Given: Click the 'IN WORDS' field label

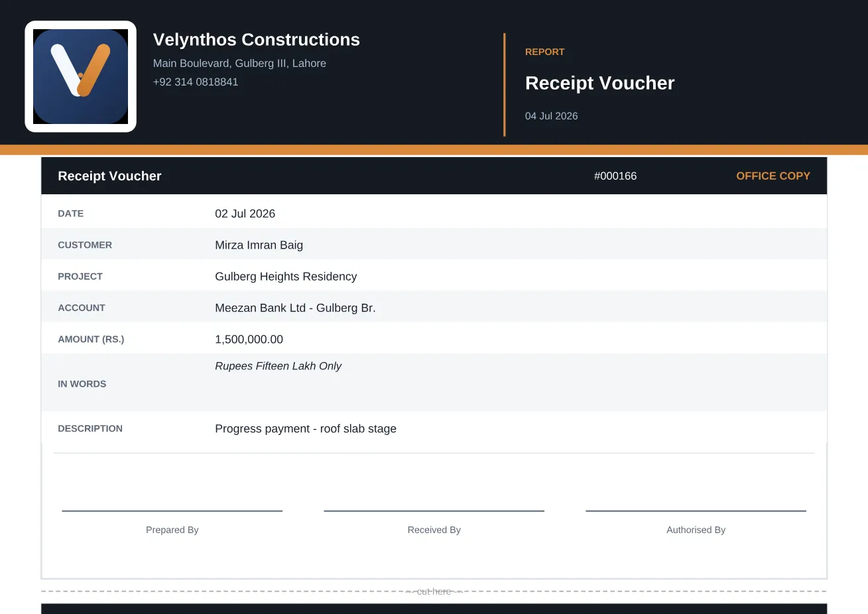Looking at the screenshot, I should (82, 384).
